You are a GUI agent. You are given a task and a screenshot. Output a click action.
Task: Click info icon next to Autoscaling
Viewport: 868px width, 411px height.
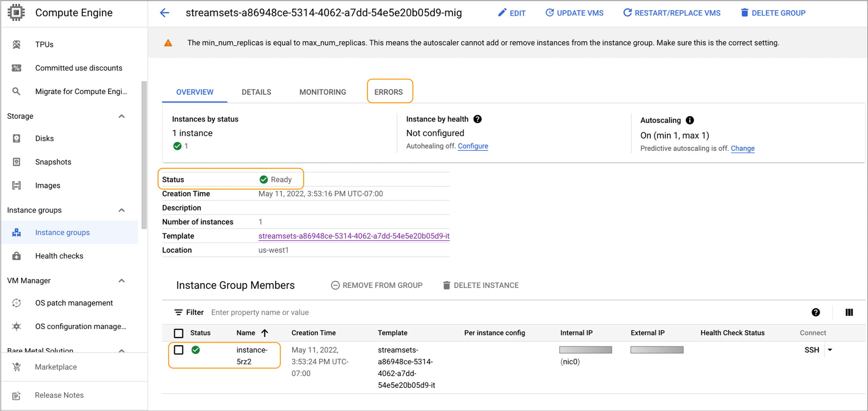(x=690, y=120)
